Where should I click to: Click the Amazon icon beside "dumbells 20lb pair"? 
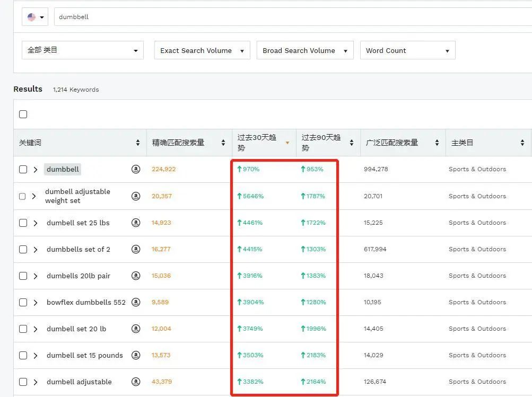click(136, 276)
